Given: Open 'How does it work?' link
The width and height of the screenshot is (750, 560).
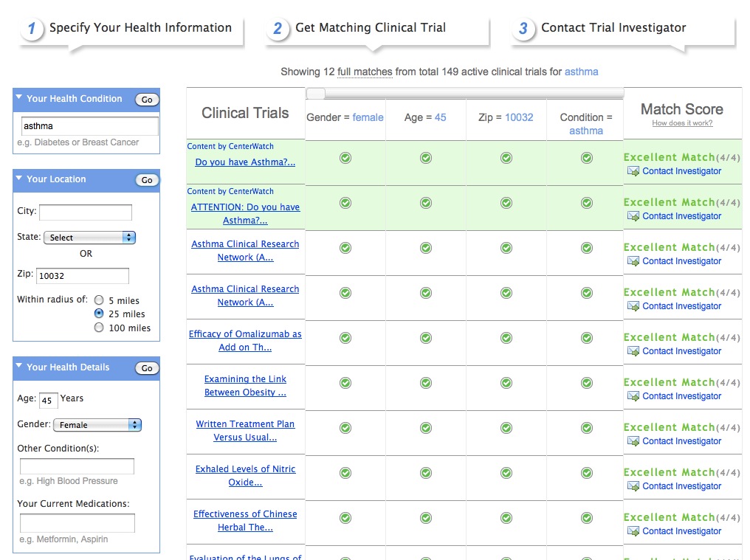Looking at the screenshot, I should pos(682,123).
